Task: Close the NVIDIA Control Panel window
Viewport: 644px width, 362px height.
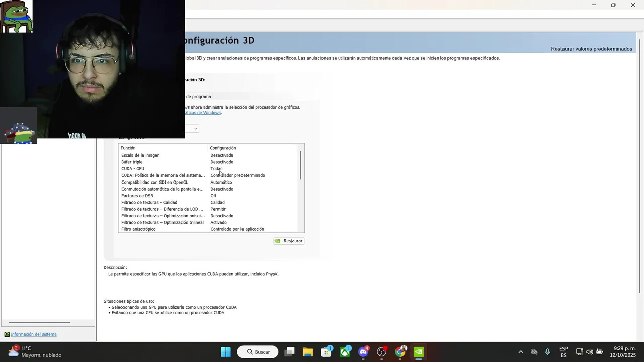Action: [x=633, y=5]
